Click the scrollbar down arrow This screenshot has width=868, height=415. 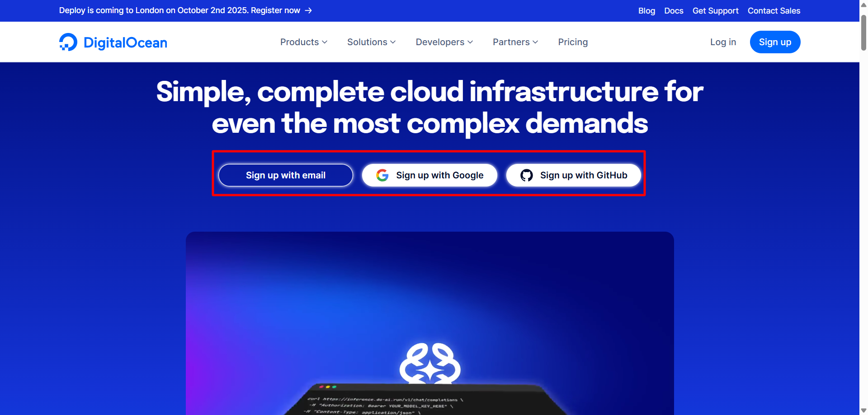click(x=863, y=410)
